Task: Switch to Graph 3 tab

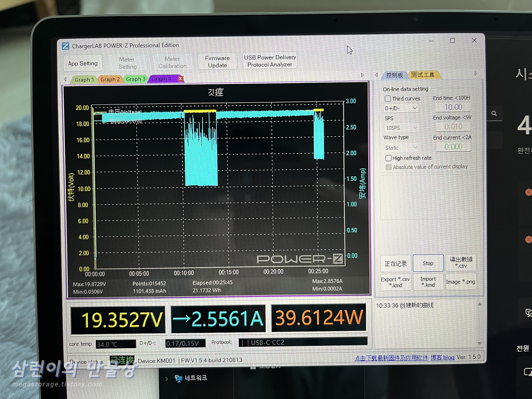Action: point(136,79)
